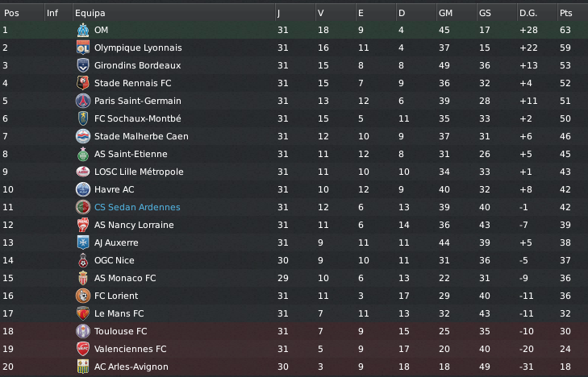
Task: Click the AJ Auxerre crest icon
Action: [x=81, y=242]
